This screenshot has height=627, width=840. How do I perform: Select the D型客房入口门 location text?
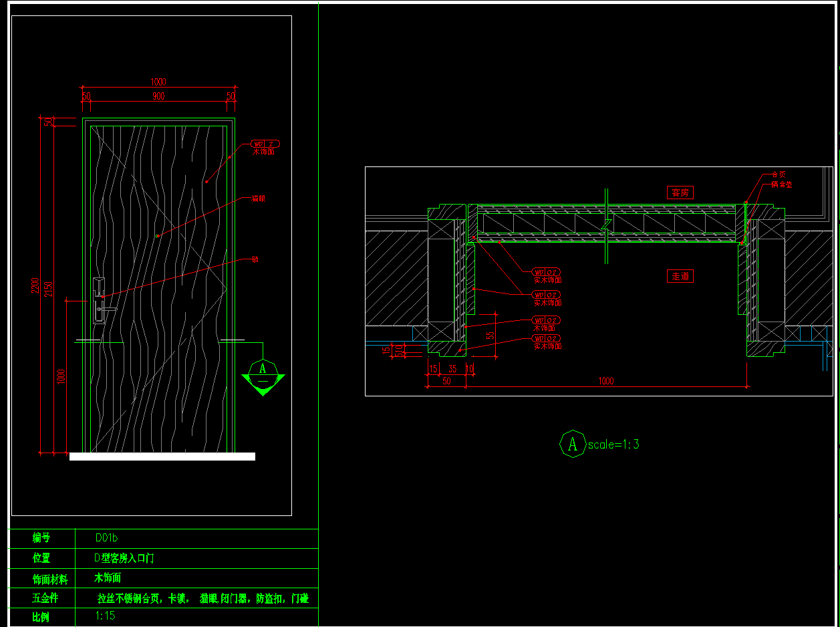coord(124,557)
